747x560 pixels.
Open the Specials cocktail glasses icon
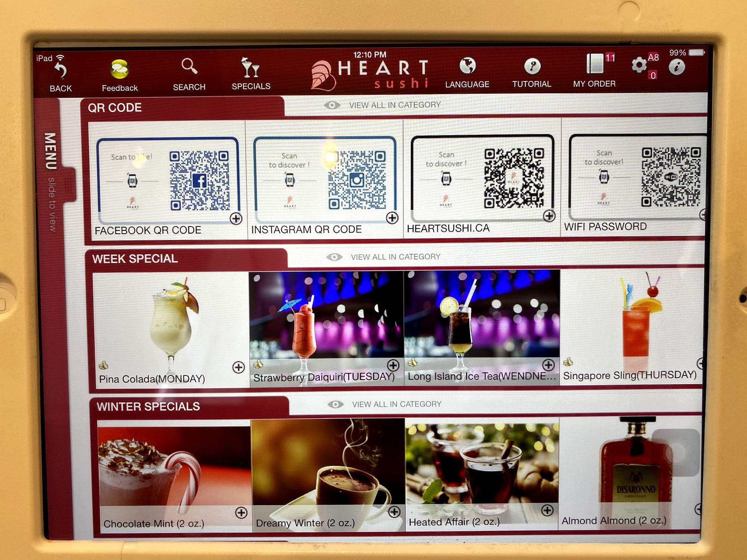pyautogui.click(x=250, y=68)
